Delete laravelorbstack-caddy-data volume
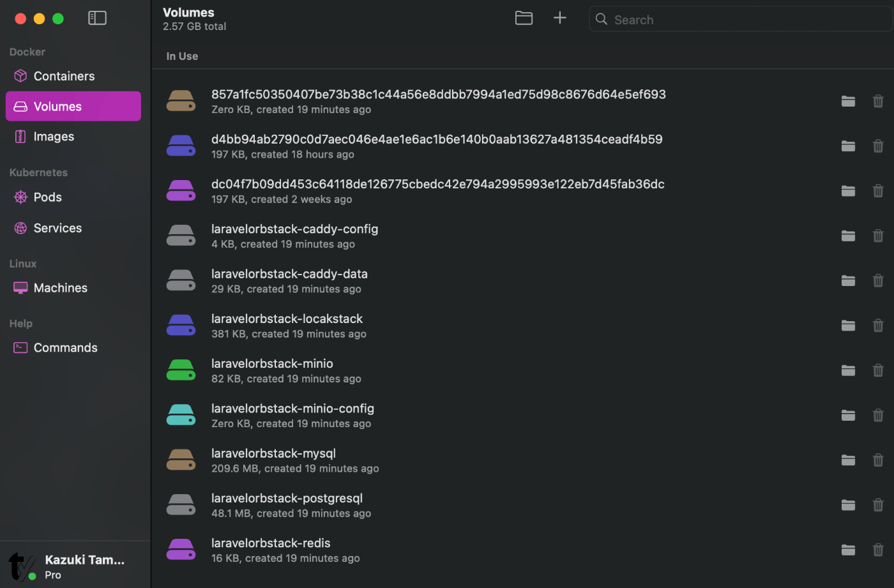 coord(878,280)
